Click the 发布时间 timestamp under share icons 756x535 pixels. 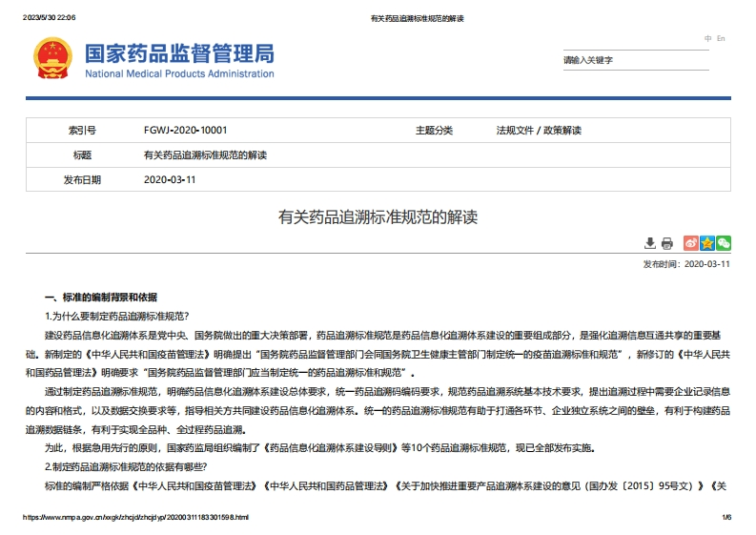click(685, 264)
